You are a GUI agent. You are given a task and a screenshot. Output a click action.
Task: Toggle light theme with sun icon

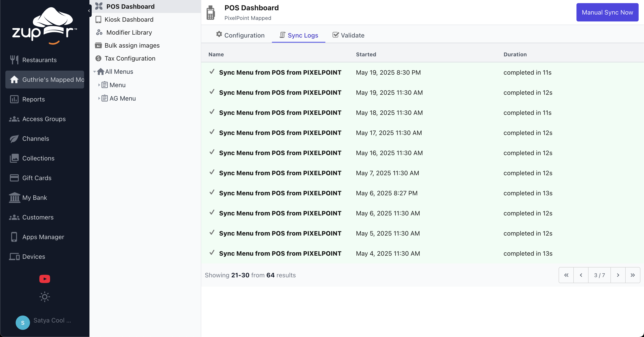coord(44,297)
